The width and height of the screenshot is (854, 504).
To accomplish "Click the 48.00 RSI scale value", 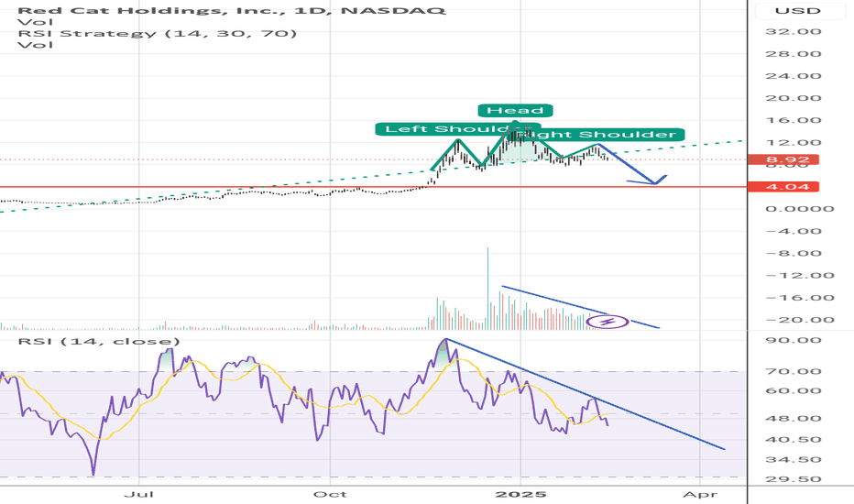I will pyautogui.click(x=793, y=419).
